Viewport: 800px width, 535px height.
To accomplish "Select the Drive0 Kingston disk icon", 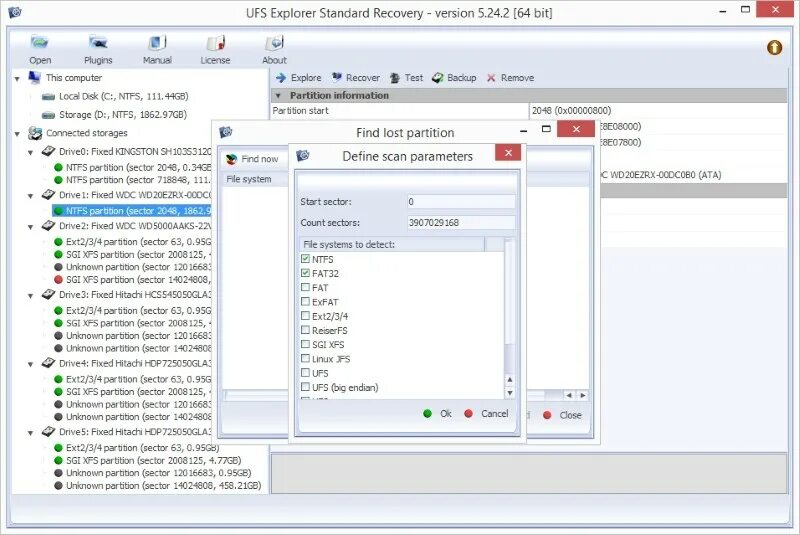I will click(48, 151).
